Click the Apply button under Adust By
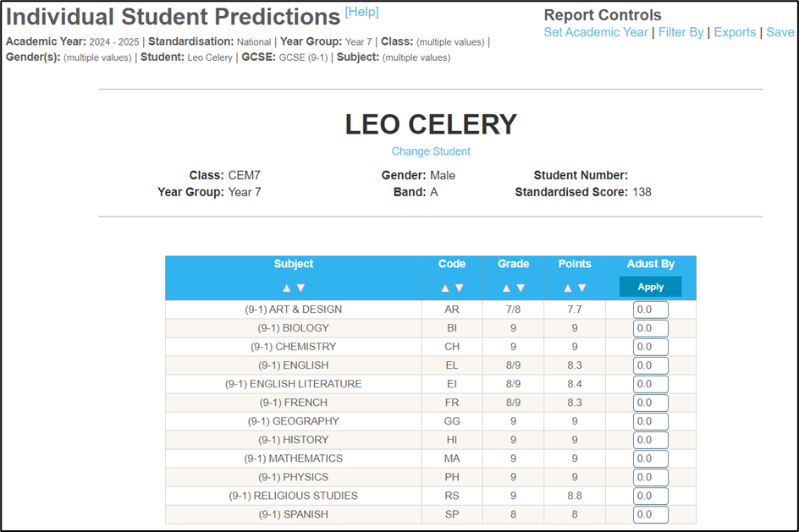Viewport: 799px width, 532px height. (x=650, y=287)
